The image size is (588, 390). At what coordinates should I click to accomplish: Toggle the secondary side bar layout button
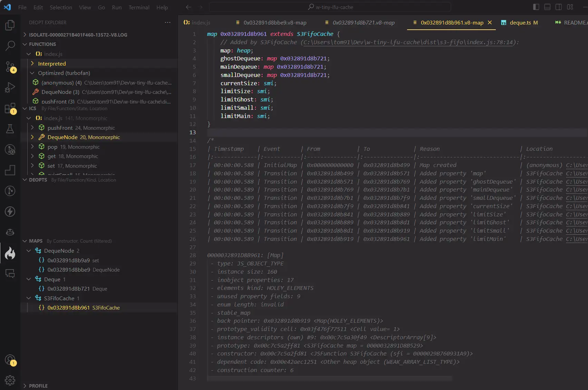point(558,7)
